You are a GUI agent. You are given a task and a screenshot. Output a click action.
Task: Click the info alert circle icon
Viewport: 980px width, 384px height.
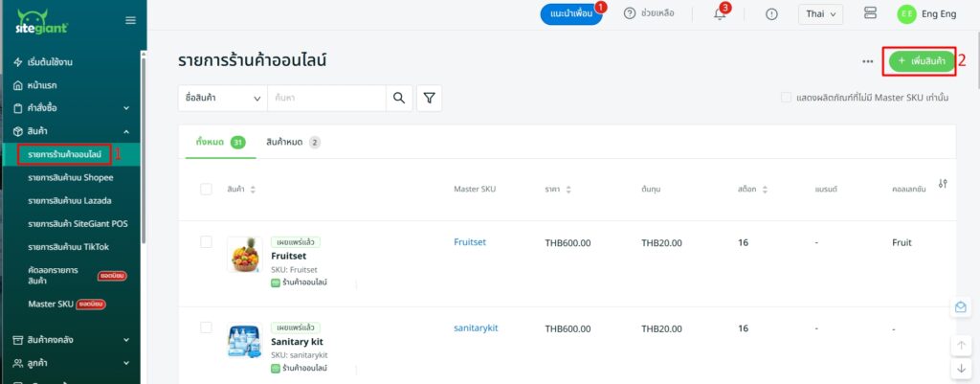tap(771, 14)
